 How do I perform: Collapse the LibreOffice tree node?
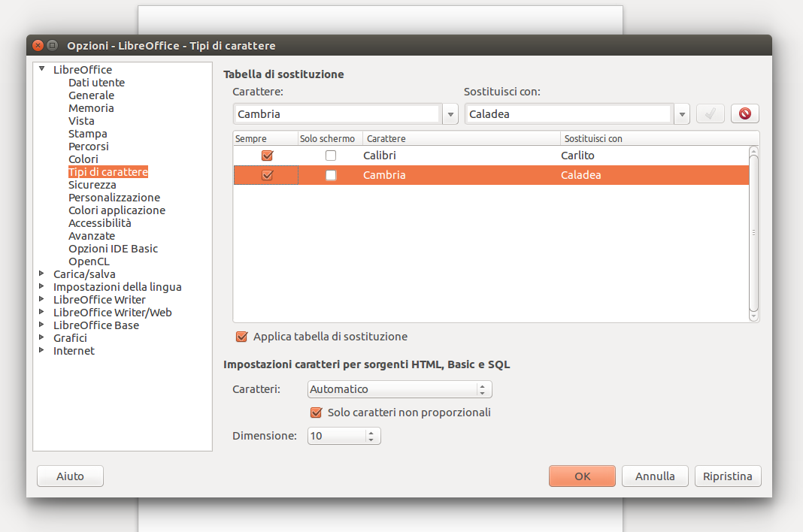[x=42, y=68]
